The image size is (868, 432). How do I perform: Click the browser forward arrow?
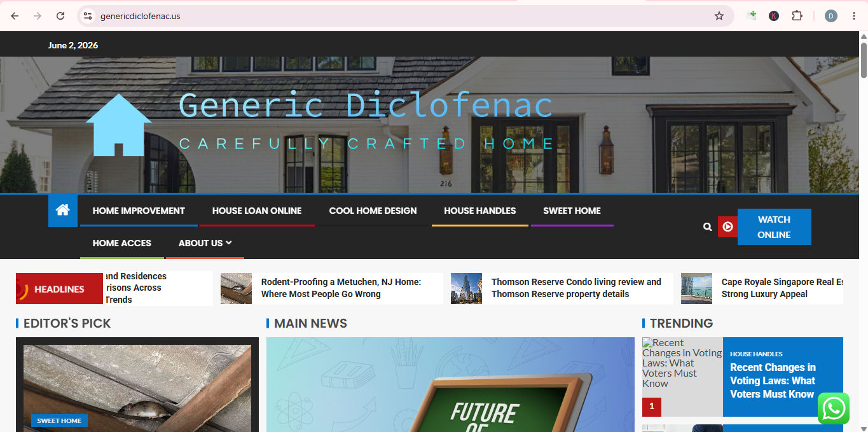[38, 16]
